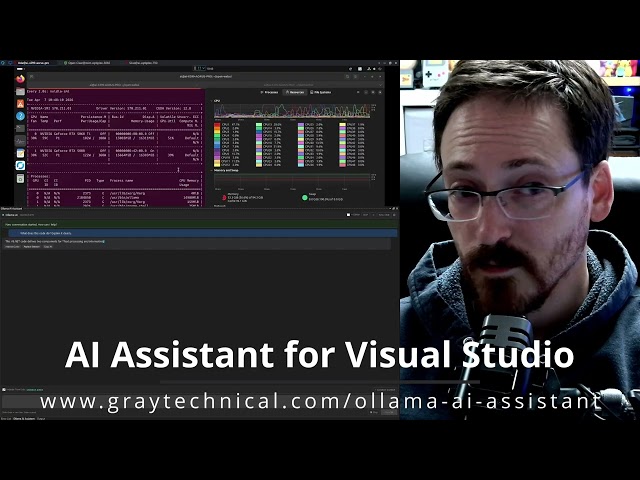
Task: Click the Send button in Ollama assistant
Action: tap(389, 413)
